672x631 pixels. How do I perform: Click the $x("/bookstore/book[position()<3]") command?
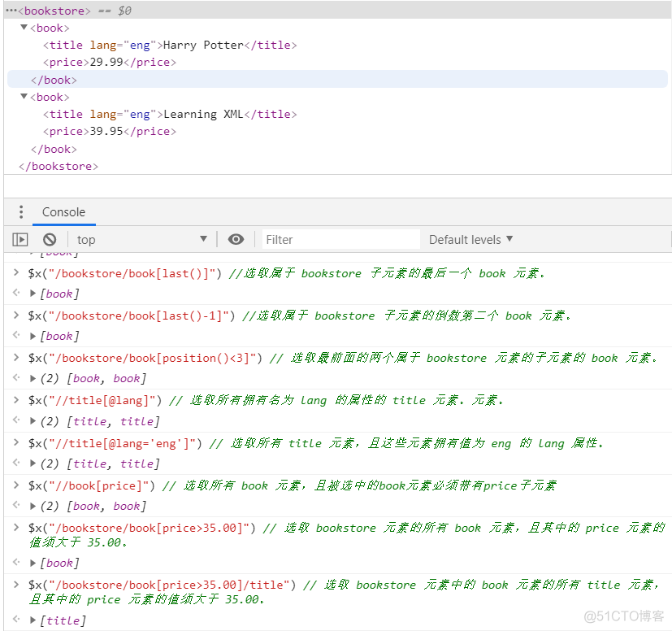145,358
